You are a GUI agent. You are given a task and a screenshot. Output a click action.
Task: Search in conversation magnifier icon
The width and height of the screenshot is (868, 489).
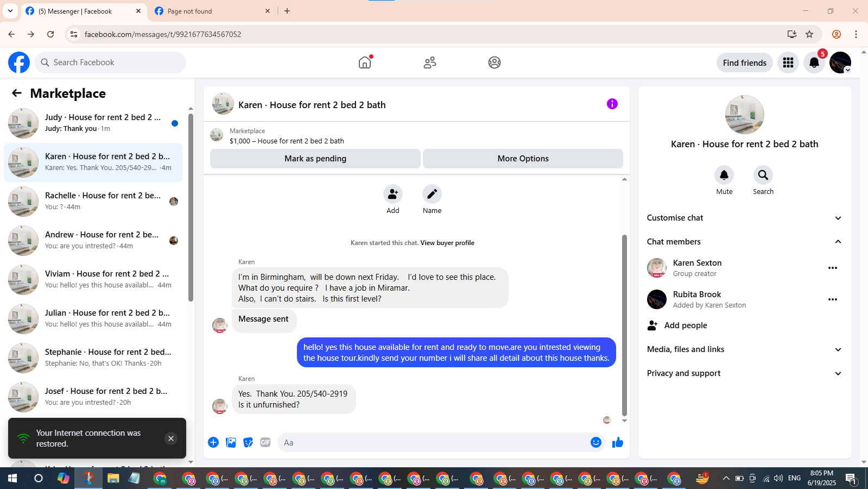[x=763, y=175]
